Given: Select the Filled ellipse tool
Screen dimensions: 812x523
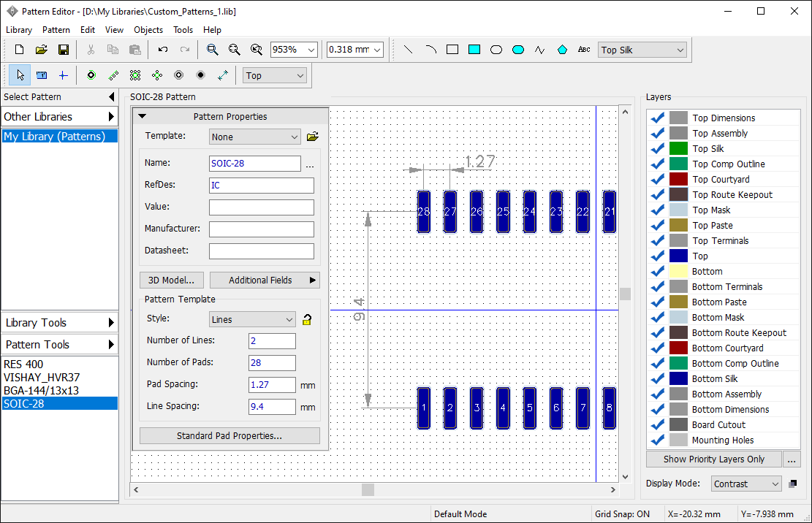Looking at the screenshot, I should [x=518, y=50].
